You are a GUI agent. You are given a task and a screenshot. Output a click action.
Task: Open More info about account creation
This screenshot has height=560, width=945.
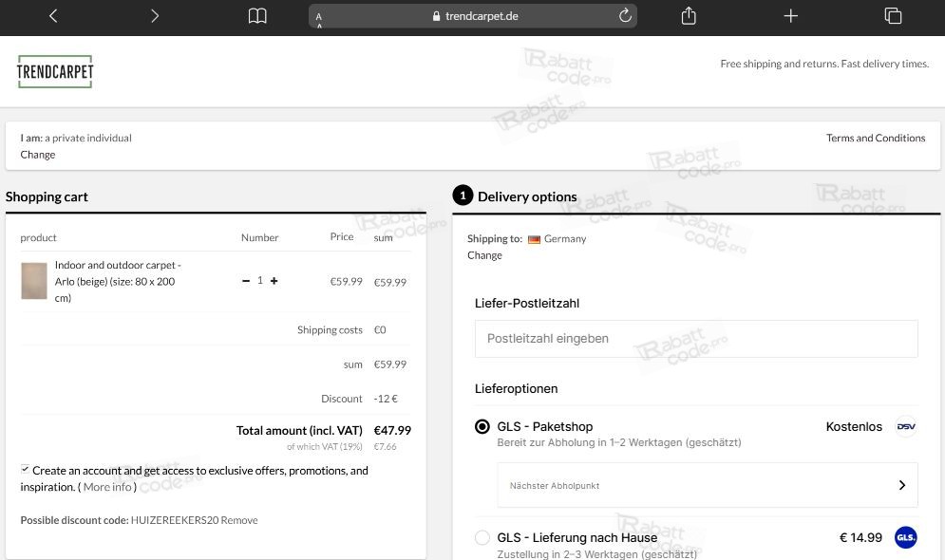click(x=107, y=487)
